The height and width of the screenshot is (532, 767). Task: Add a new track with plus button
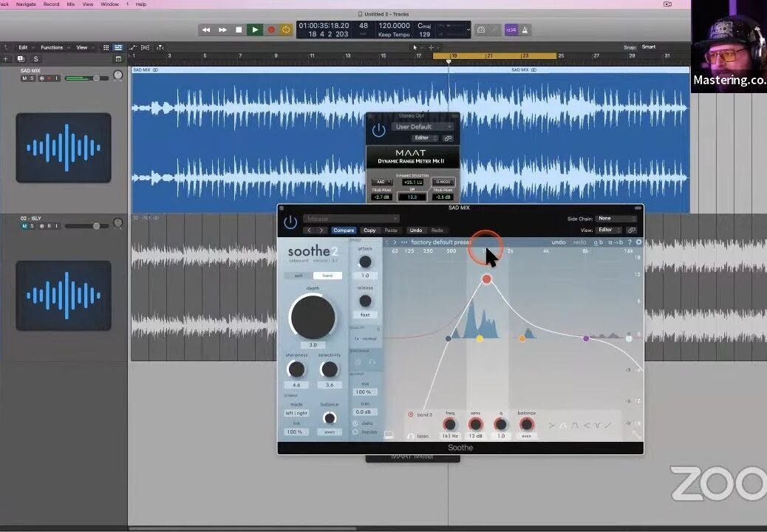(x=6, y=58)
